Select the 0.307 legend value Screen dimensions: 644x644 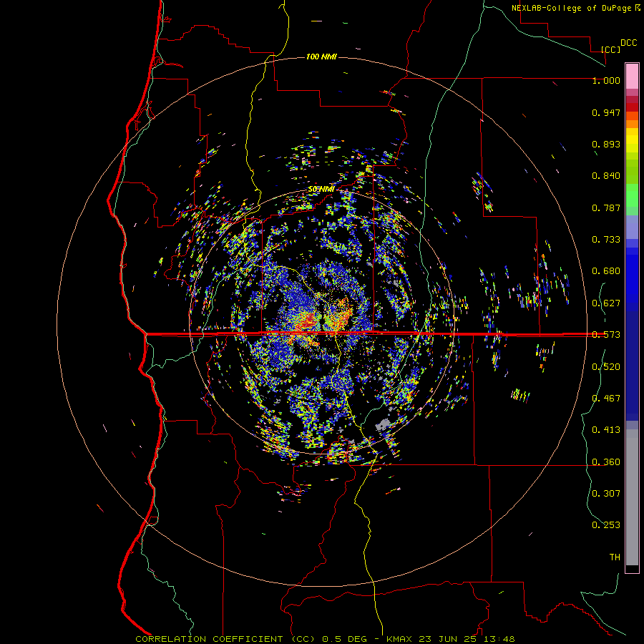(x=606, y=494)
